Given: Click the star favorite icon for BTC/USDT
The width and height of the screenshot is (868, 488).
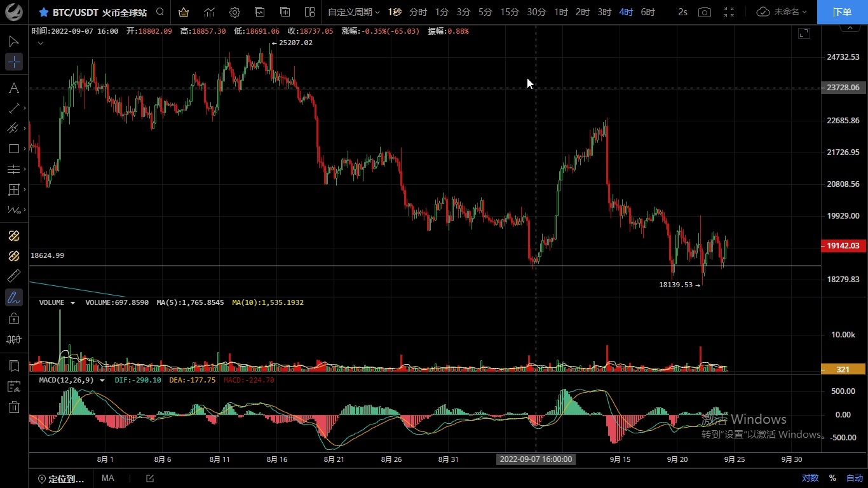Looking at the screenshot, I should point(44,12).
